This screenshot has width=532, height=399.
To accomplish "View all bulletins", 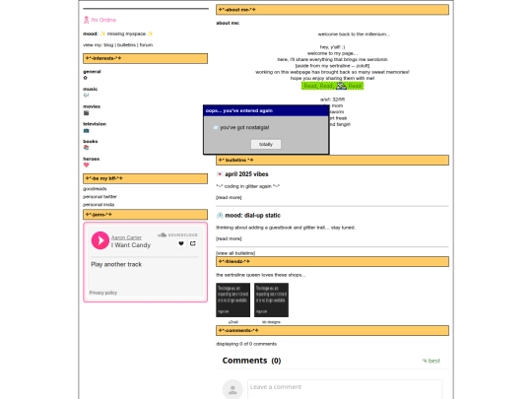I will (235, 253).
